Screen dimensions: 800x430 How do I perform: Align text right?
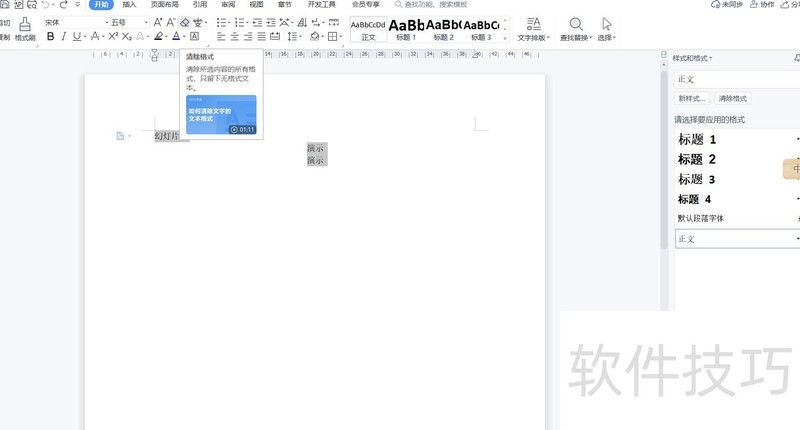click(x=248, y=36)
